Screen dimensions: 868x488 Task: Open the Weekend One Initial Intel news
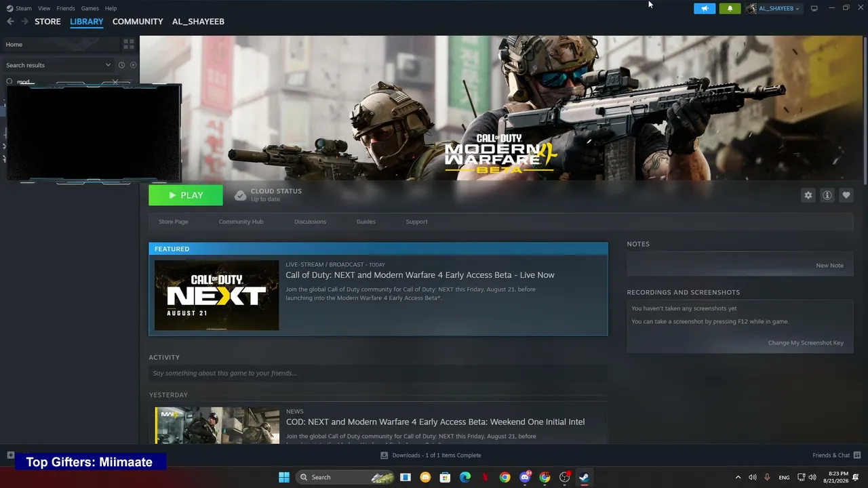pyautogui.click(x=435, y=422)
